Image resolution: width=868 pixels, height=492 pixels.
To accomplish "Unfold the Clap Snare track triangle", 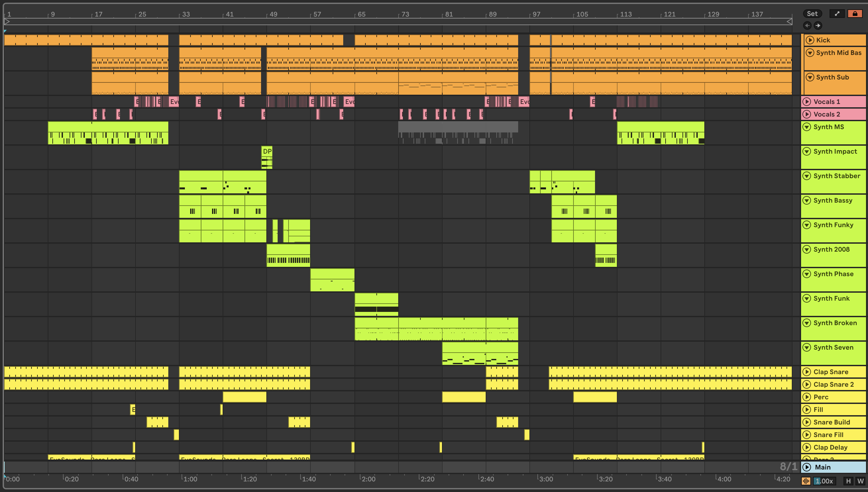I will click(807, 372).
